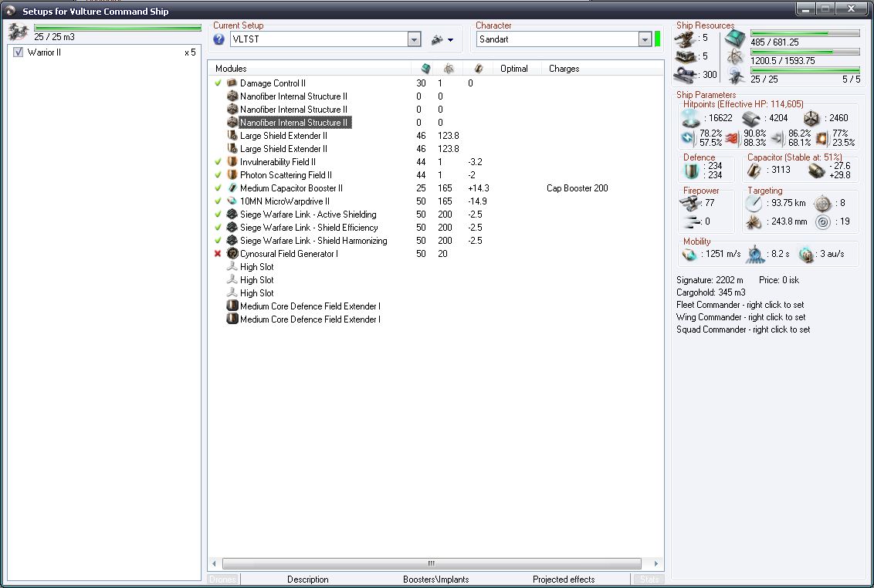Click the drone bay icon above Warrior II
Image resolution: width=874 pixels, height=588 pixels.
tap(19, 32)
